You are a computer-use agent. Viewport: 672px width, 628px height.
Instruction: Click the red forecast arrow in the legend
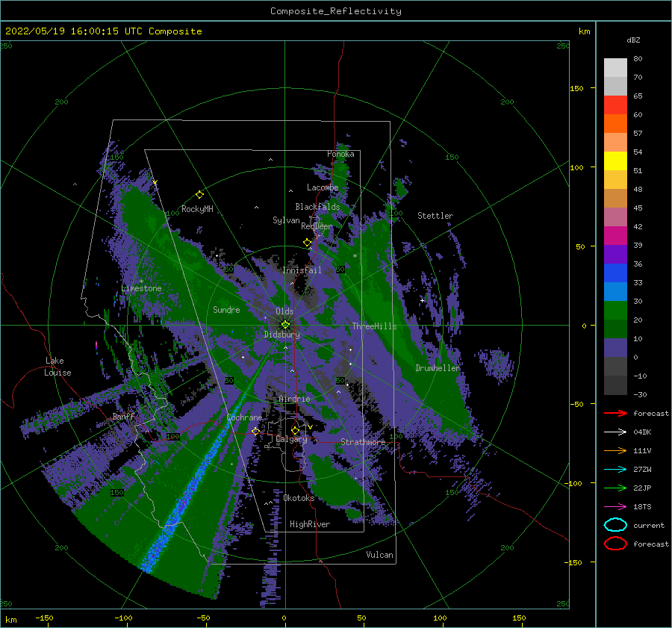coord(615,413)
